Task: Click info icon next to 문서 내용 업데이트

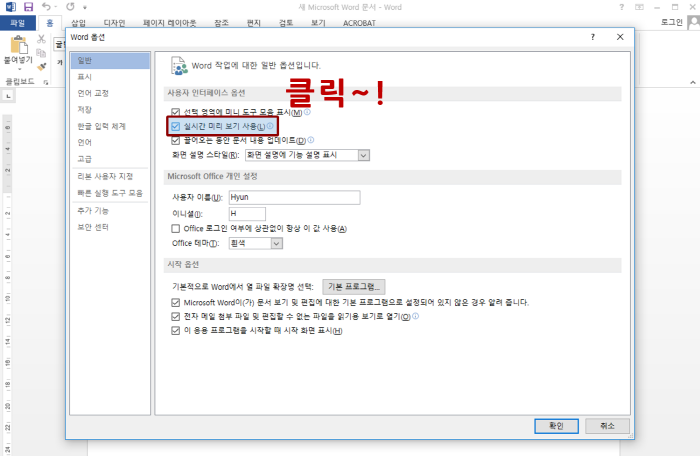Action: [311, 140]
